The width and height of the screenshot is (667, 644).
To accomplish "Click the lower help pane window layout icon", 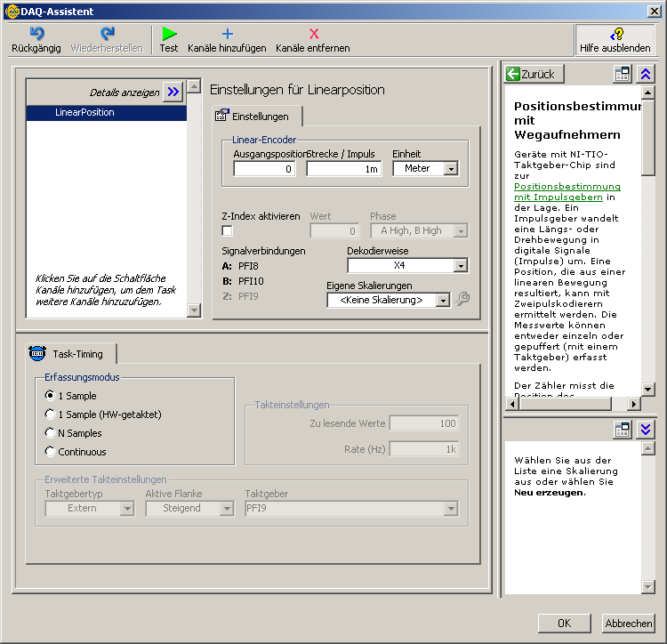I will 623,430.
